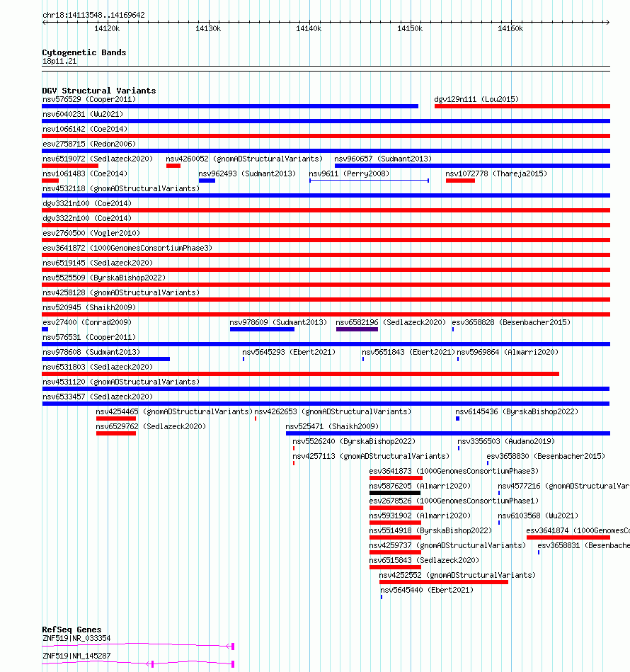630x672 pixels.
Task: Click the long red bar under nsv4252552
Action: pyautogui.click(x=444, y=582)
